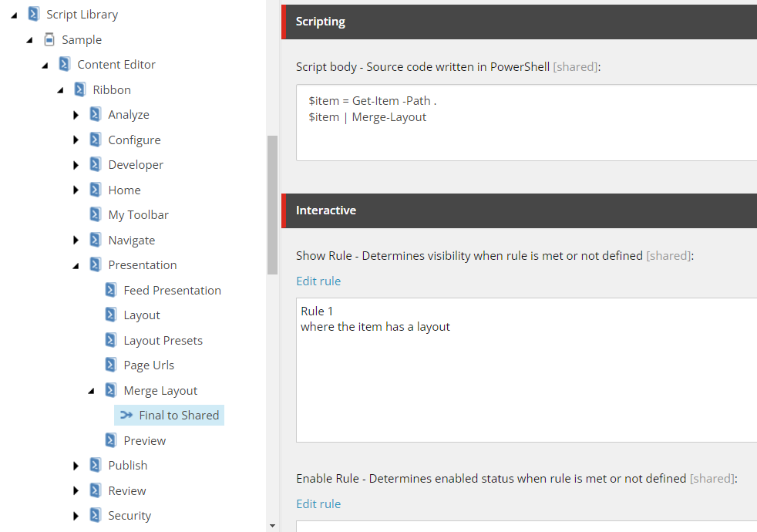Collapse the Merge Layout node
Viewport: 757px width, 532px height.
coord(91,391)
